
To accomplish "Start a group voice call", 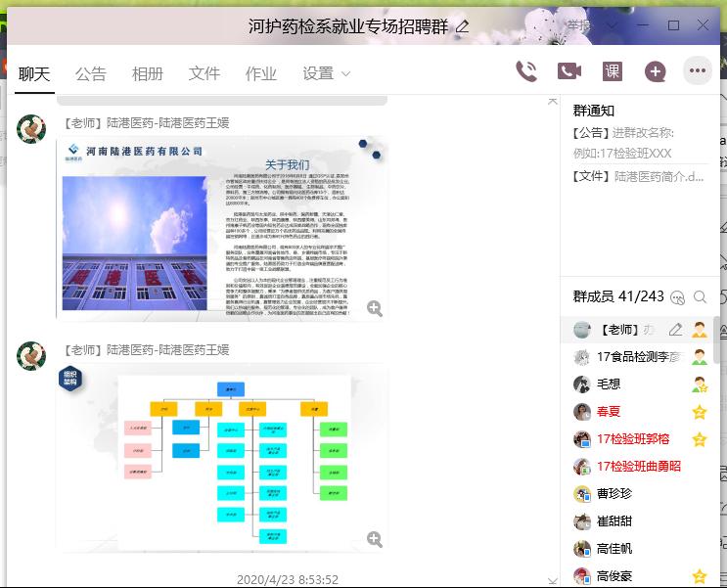I will pyautogui.click(x=526, y=71).
